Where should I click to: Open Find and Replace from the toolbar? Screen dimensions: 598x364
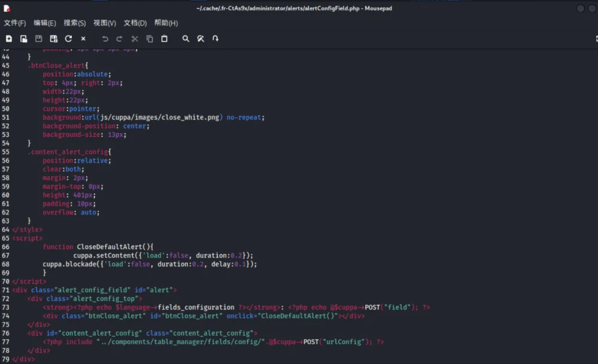[200, 38]
